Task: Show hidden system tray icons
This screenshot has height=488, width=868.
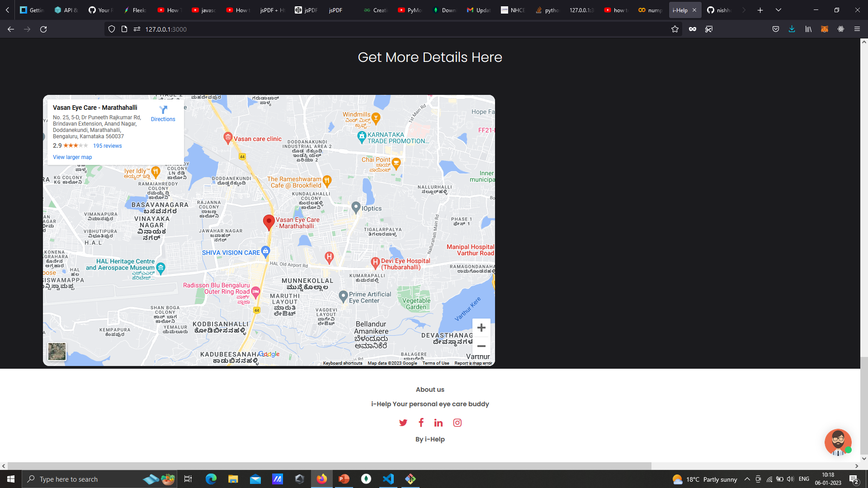Action: (747, 479)
